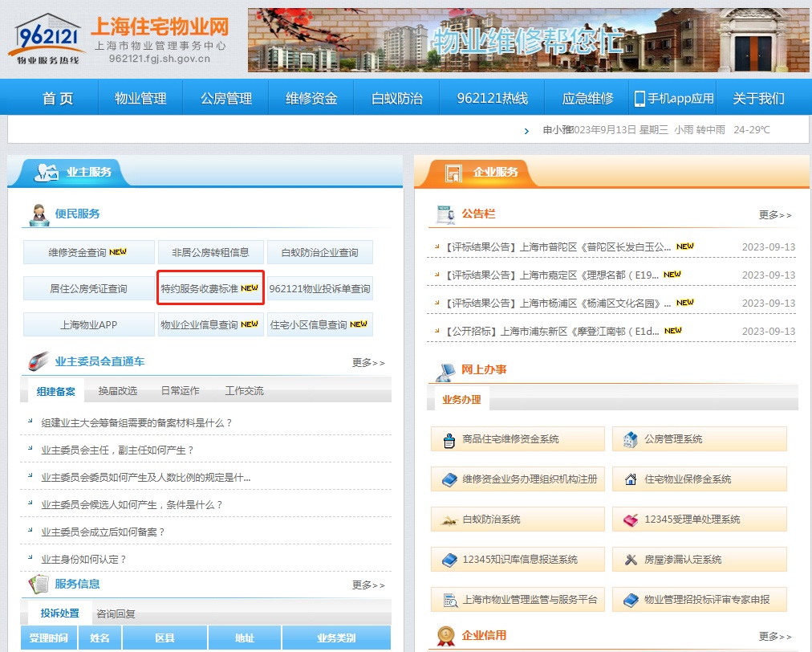
Task: Open 商品住宅维修资金系统
Action: click(x=518, y=438)
